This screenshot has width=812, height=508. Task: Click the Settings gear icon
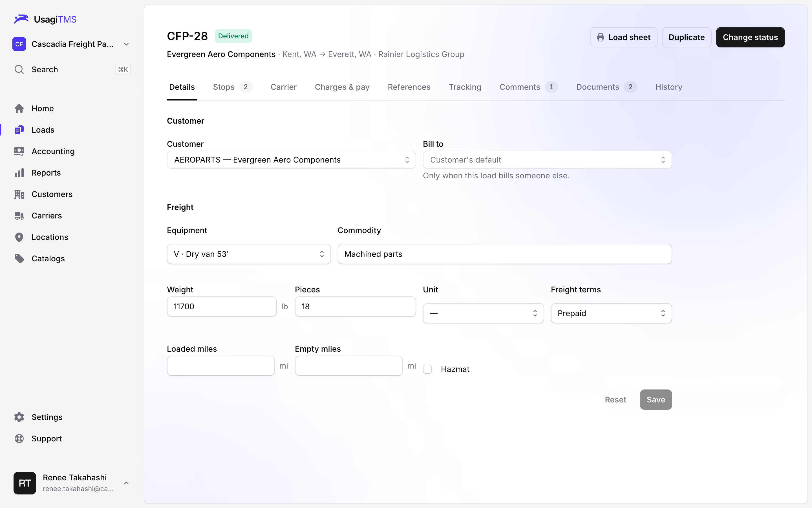coord(19,417)
